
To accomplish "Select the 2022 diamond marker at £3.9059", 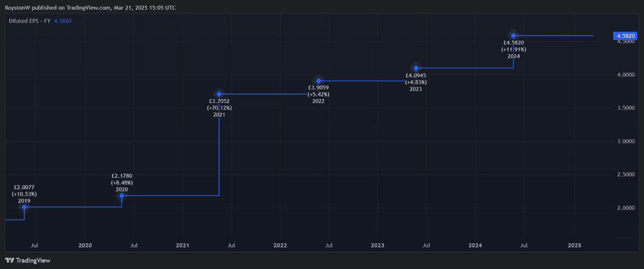I will coord(318,81).
